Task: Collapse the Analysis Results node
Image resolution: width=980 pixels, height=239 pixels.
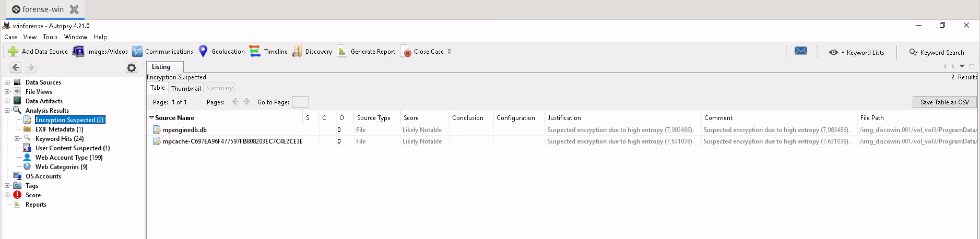Action: click(x=7, y=111)
